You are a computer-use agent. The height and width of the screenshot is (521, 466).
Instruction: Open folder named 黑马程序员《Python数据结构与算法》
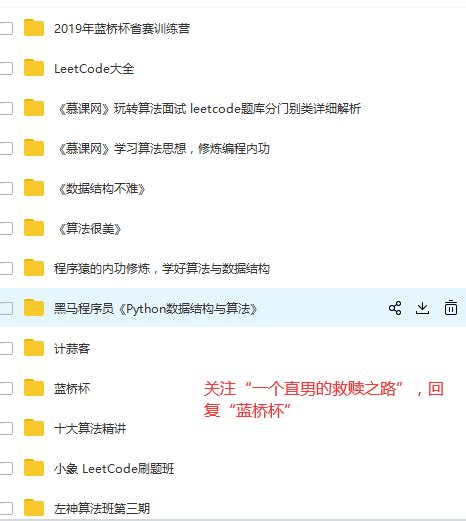tap(156, 309)
